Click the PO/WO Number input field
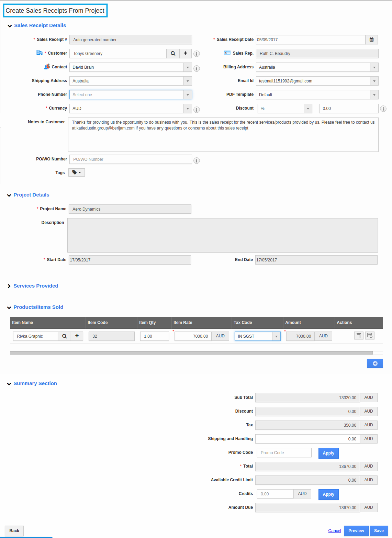 click(131, 159)
